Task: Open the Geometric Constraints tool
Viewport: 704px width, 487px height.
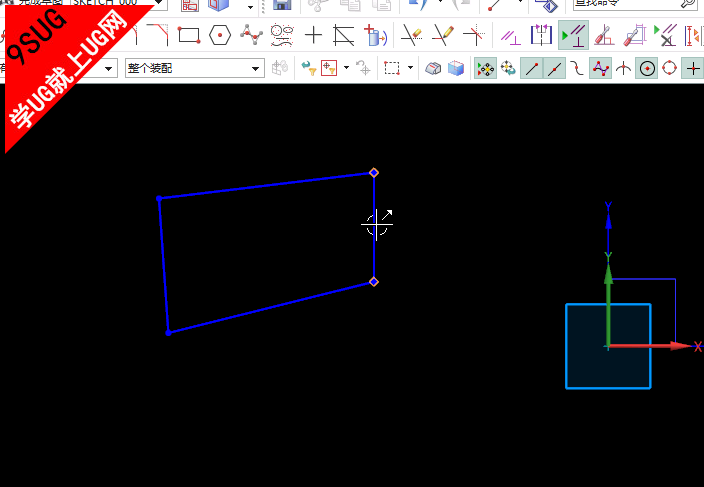Action: pos(510,36)
